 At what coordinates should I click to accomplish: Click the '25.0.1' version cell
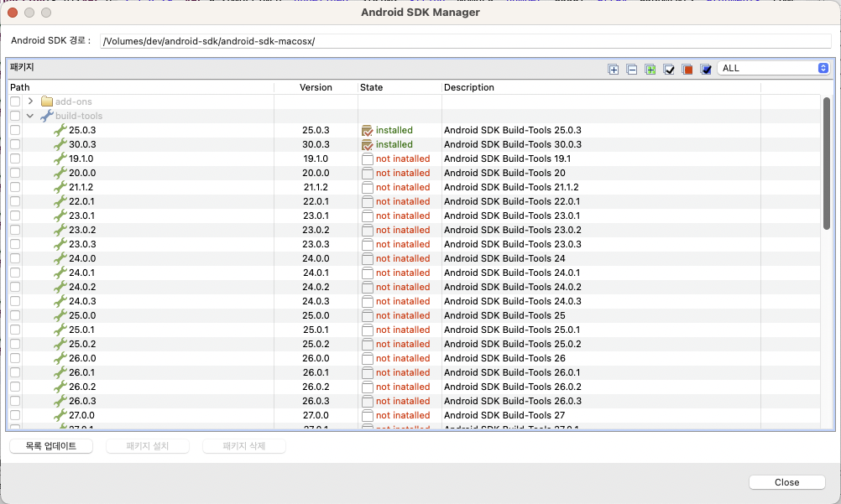(316, 330)
